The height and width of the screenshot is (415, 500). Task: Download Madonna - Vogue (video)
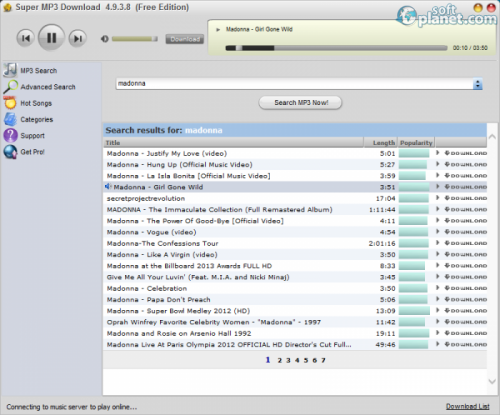pyautogui.click(x=466, y=232)
